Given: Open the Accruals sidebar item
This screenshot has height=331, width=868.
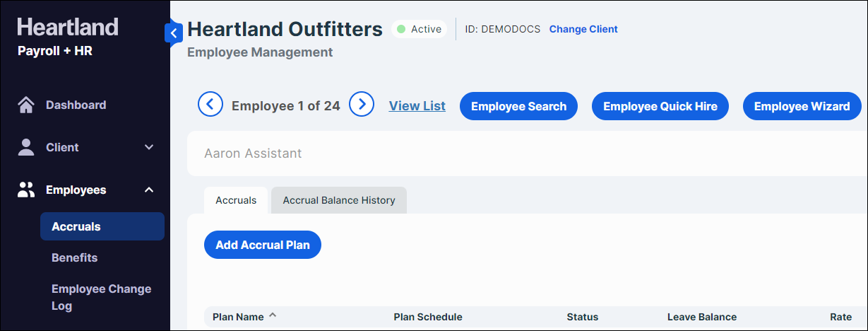Looking at the screenshot, I should click(102, 226).
